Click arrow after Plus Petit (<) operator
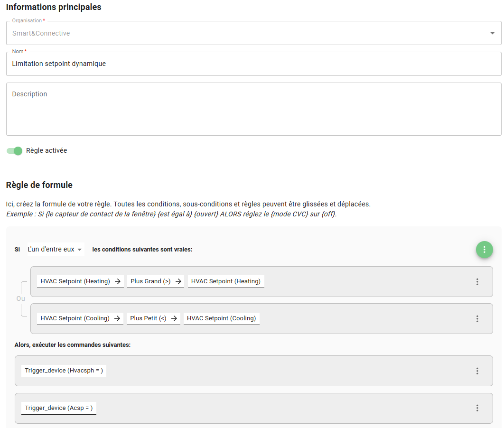The image size is (504, 428). pos(174,318)
